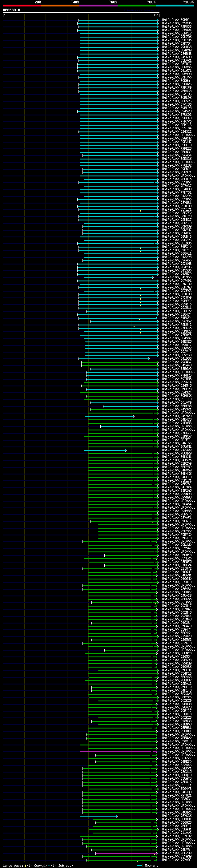
Task: Click the UniRef100_B9HUK6 hit name
Action: 177,396
